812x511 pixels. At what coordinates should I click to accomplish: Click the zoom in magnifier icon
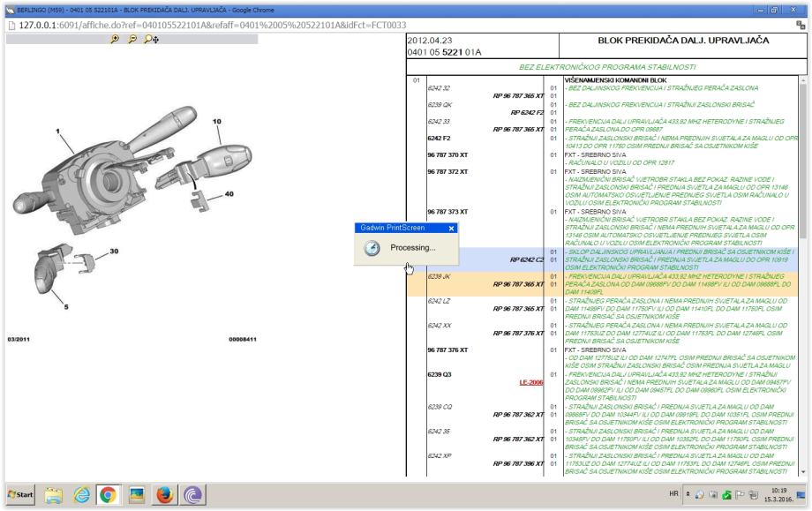114,40
